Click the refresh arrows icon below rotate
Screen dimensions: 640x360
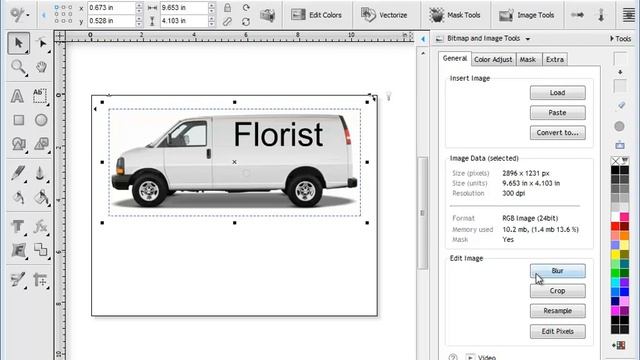click(x=246, y=22)
